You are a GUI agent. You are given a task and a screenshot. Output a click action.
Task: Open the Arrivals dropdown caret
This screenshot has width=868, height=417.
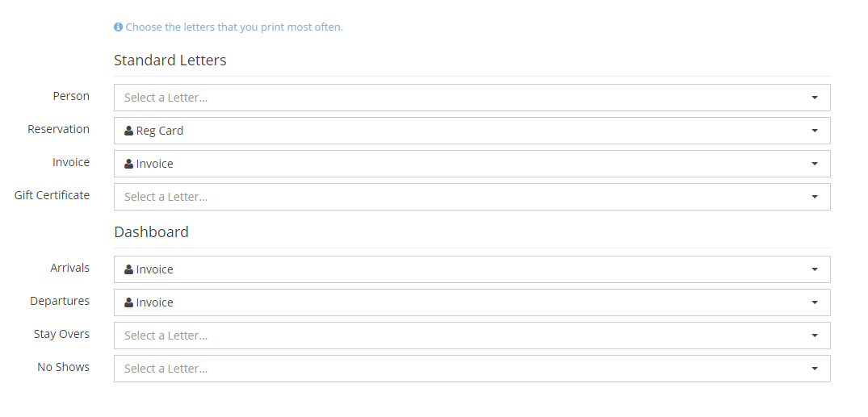(x=814, y=269)
